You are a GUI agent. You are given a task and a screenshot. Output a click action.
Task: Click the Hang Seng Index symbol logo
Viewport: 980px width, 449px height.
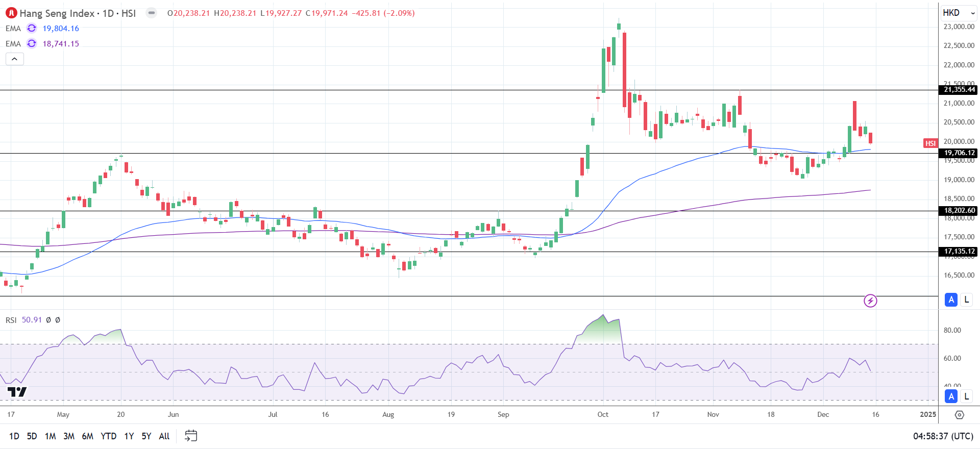(x=11, y=13)
